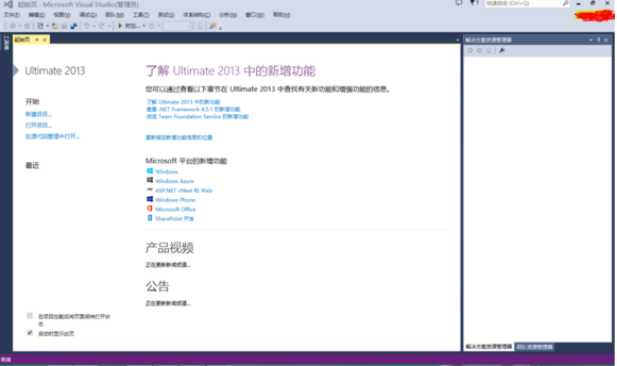Pin the Start Page tab
This screenshot has width=617, height=366.
click(x=37, y=39)
